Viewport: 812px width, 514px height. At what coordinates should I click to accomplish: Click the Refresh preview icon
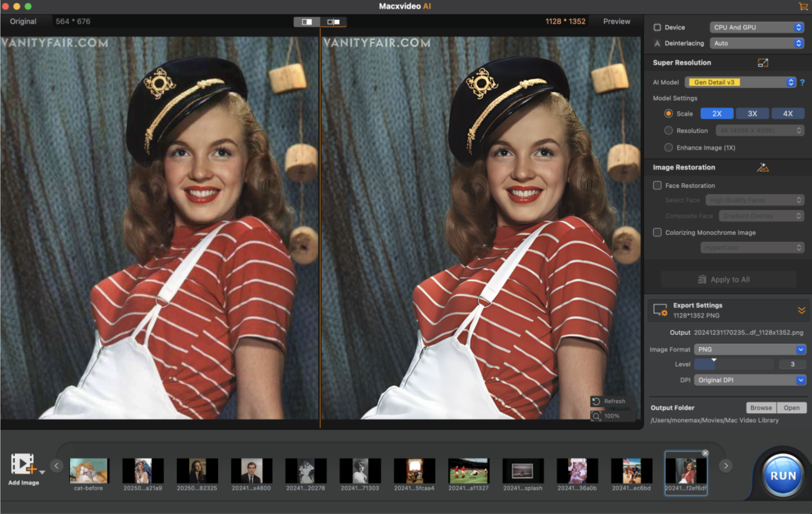596,401
